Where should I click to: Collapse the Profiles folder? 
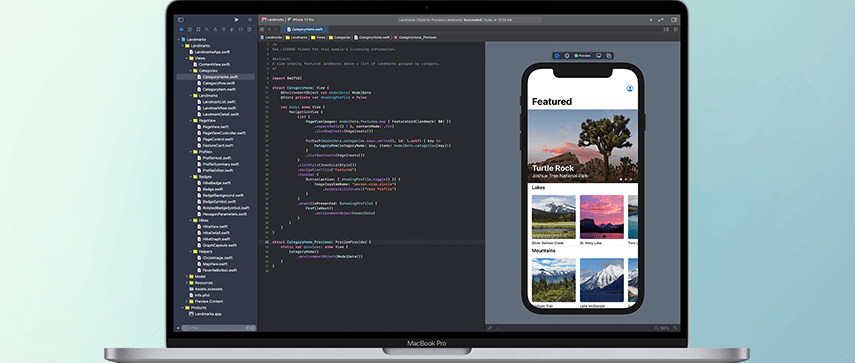tap(191, 152)
